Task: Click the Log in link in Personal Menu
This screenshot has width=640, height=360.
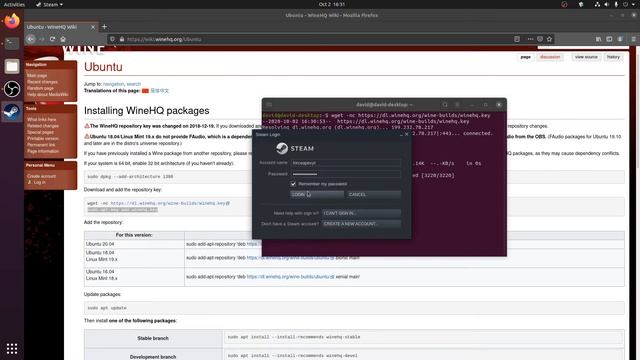Action: [39, 182]
